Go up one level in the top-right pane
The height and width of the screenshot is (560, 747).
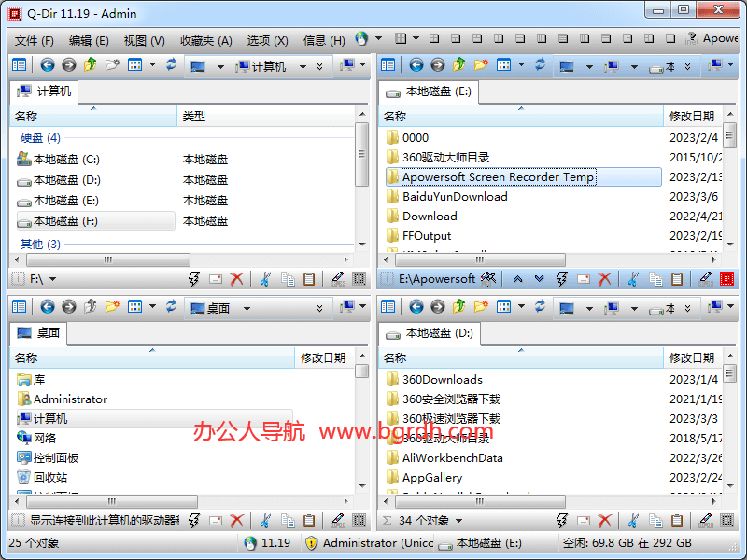pyautogui.click(x=458, y=65)
